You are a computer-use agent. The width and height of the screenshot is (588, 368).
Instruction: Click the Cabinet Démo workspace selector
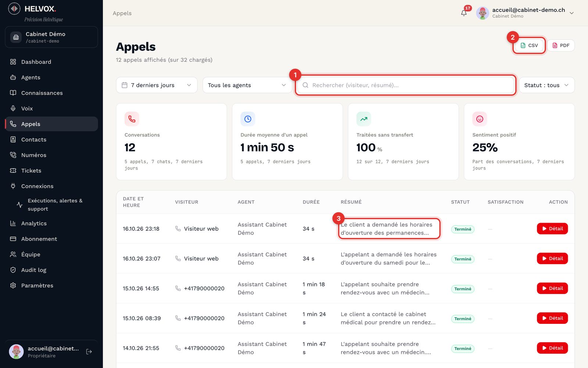[51, 37]
